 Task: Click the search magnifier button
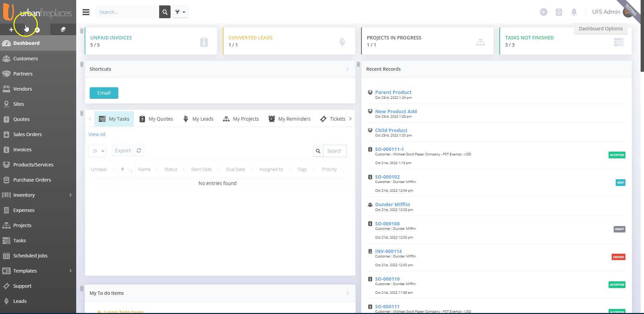165,12
